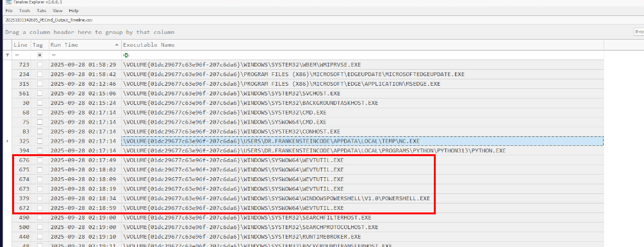Click line number 500
The width and height of the screenshot is (644, 247).
click(24, 227)
